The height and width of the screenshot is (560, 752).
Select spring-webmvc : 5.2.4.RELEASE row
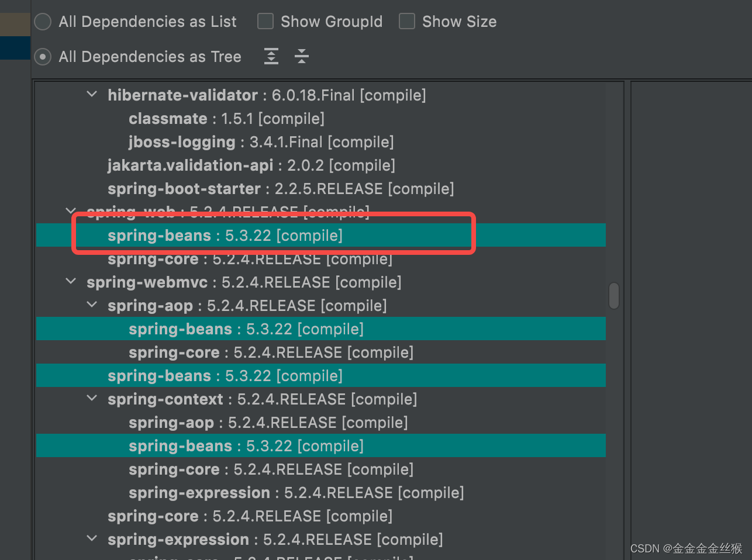coord(320,282)
